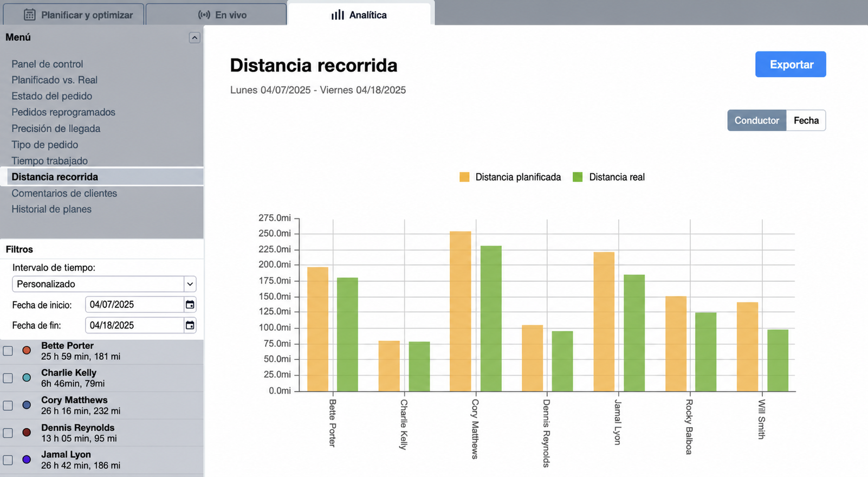Viewport: 868px width, 477px height.
Task: Open calendar picker for Fecha de fin
Action: pyautogui.click(x=190, y=325)
